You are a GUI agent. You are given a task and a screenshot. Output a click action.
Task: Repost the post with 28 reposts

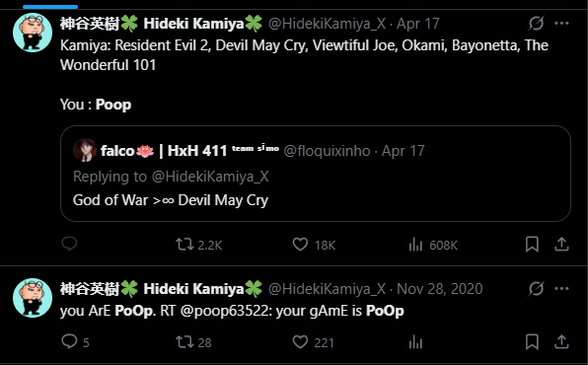(x=194, y=342)
